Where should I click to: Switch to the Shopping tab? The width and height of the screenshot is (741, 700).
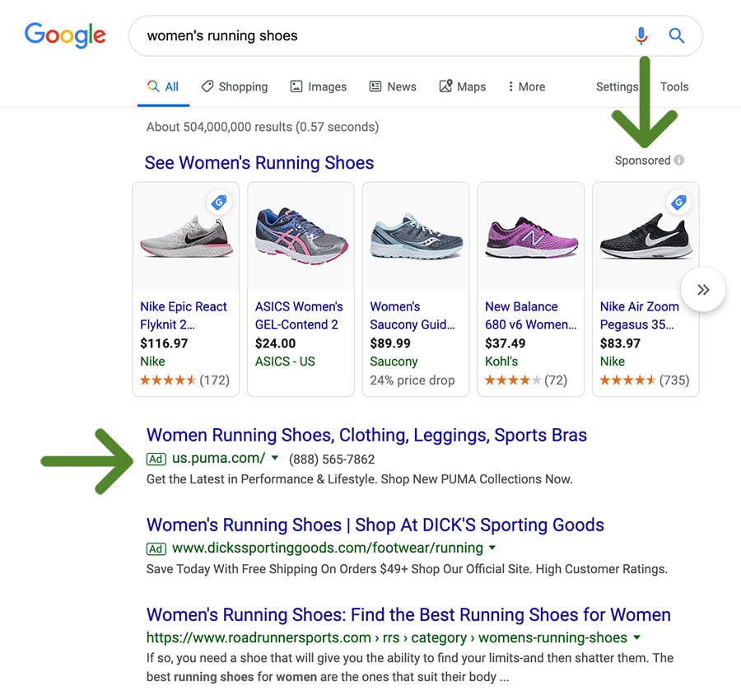coord(235,86)
